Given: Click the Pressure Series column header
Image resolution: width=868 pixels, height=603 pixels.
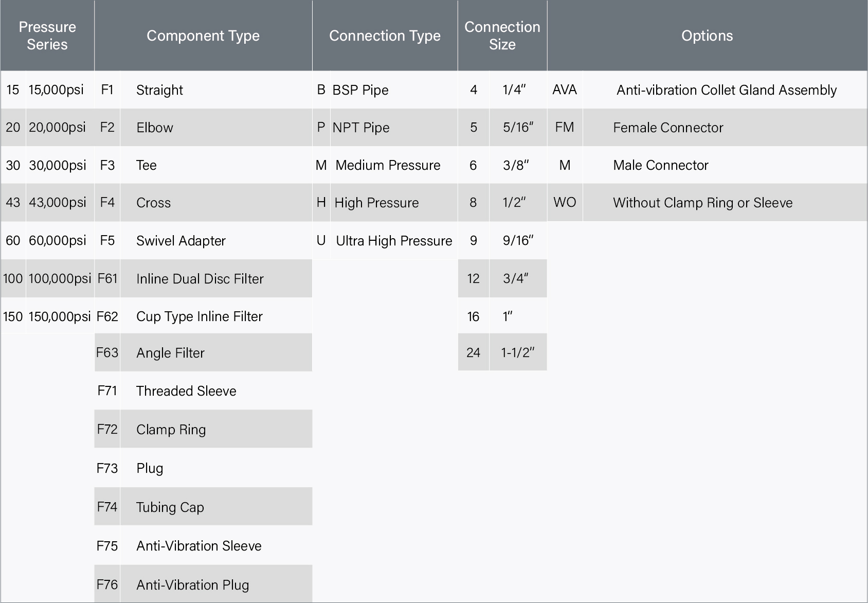Looking at the screenshot, I should click(47, 36).
